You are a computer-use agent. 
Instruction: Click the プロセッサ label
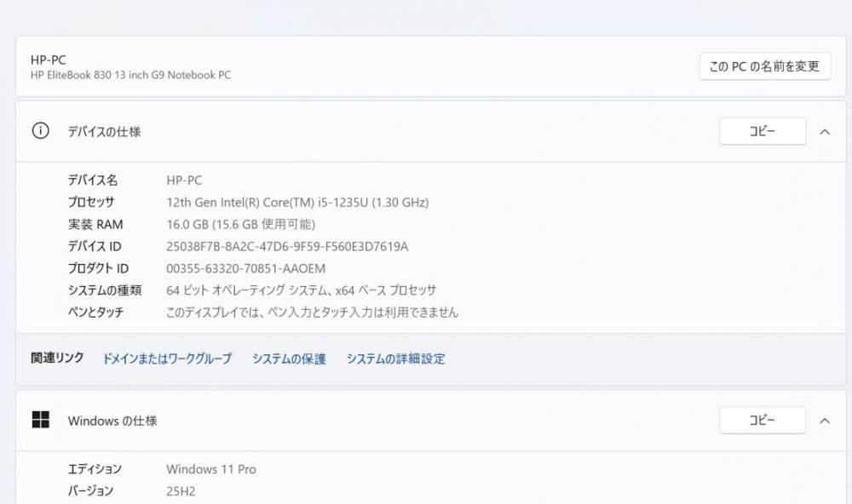91,202
